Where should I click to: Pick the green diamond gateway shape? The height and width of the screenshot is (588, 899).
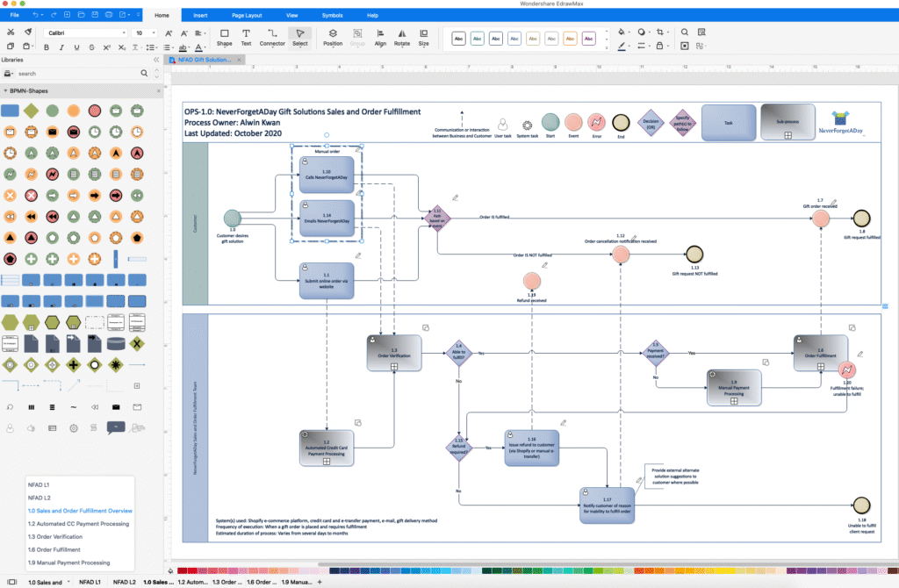click(x=31, y=111)
